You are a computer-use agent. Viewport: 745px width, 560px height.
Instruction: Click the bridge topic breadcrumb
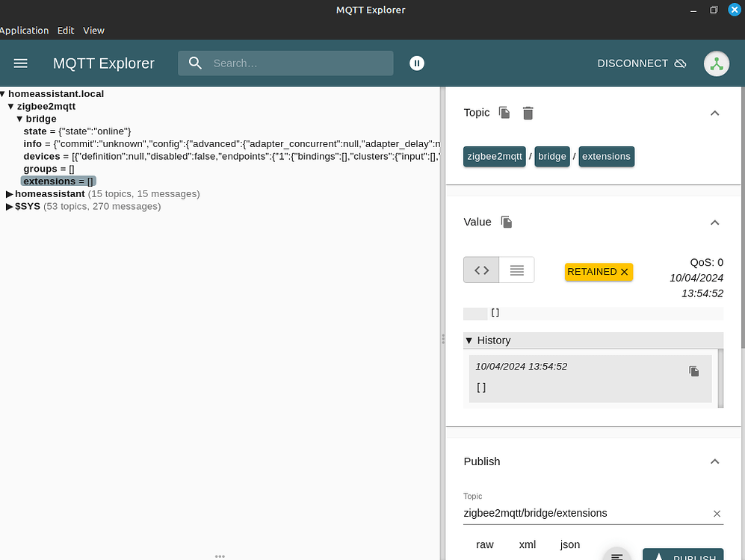click(x=552, y=157)
